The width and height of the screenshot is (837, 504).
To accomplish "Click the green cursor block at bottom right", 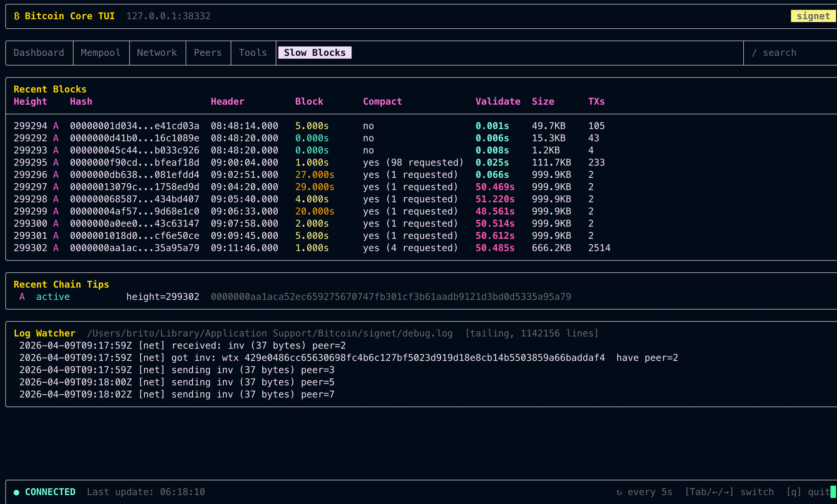I will tap(833, 492).
